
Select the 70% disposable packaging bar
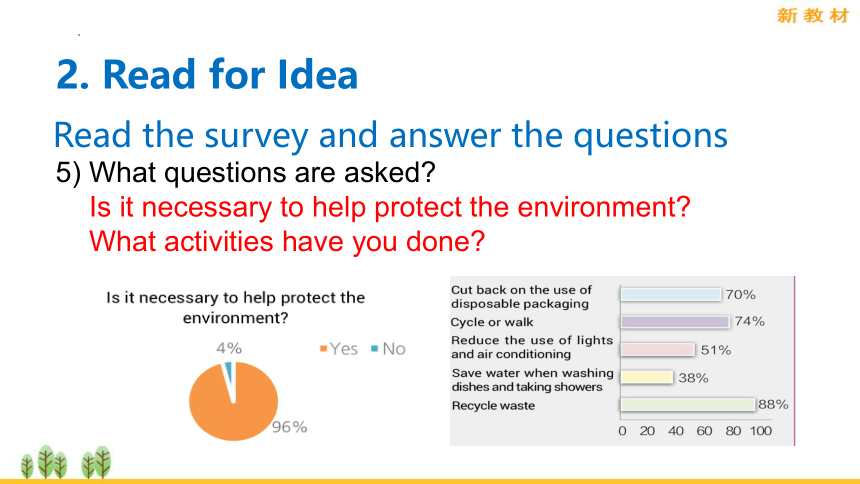click(x=671, y=295)
